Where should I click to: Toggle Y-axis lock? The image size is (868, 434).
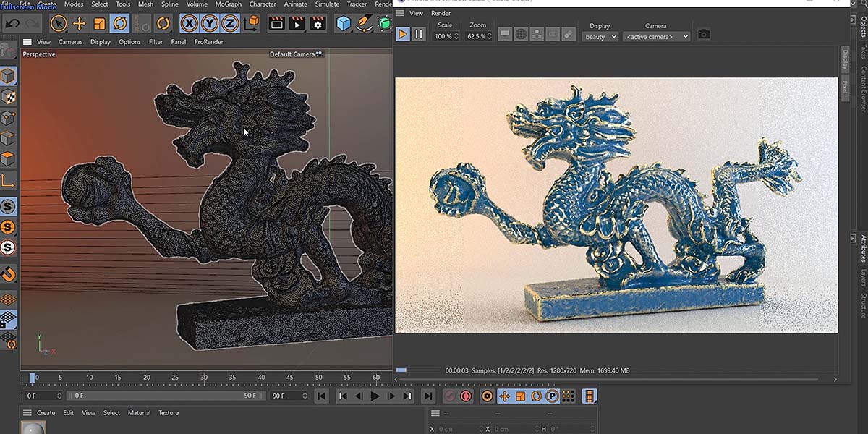210,23
